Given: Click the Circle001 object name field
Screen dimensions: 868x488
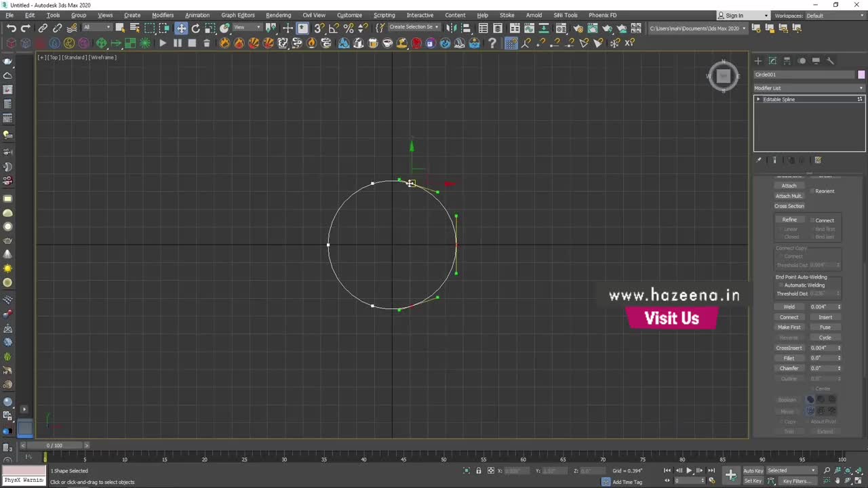Looking at the screenshot, I should pyautogui.click(x=804, y=75).
